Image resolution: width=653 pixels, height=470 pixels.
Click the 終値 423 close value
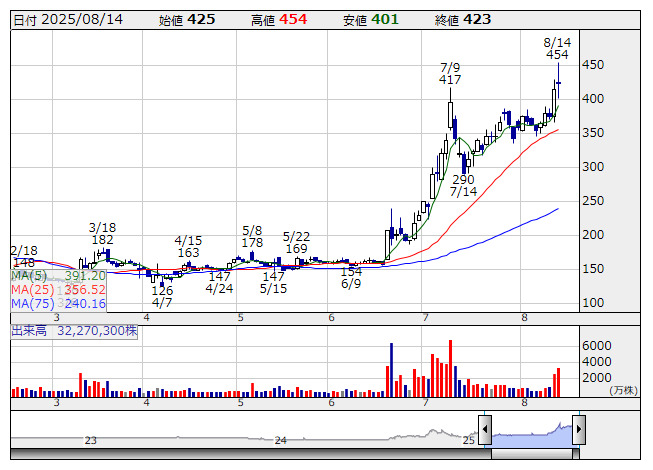pos(463,20)
